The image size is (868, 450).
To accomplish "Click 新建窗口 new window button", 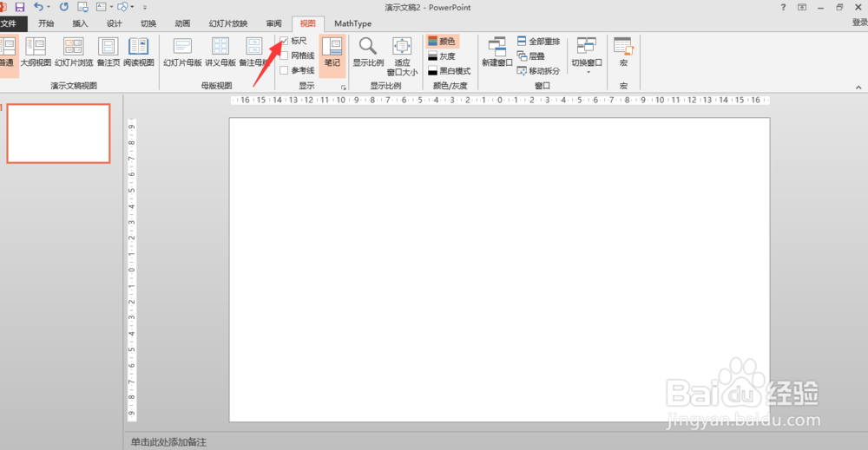I will click(497, 53).
